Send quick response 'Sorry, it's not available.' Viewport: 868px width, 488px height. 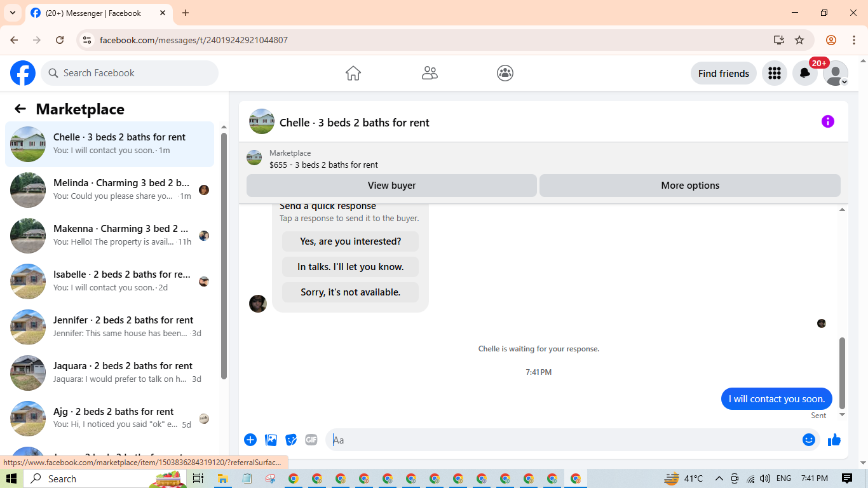tap(350, 292)
